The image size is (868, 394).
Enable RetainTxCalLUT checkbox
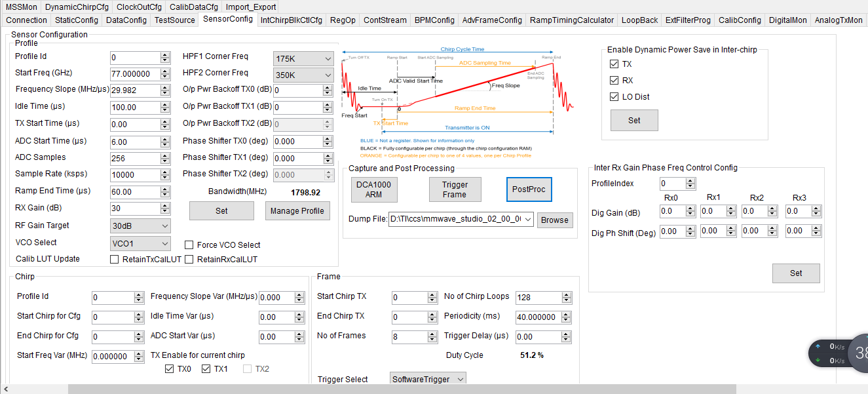coord(115,259)
